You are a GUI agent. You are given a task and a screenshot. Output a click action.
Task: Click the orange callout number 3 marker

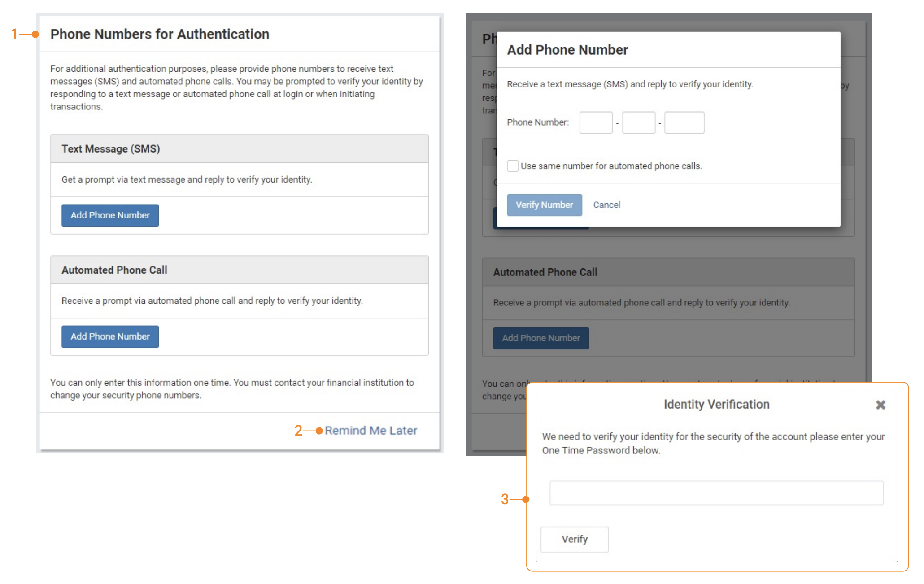coord(505,499)
